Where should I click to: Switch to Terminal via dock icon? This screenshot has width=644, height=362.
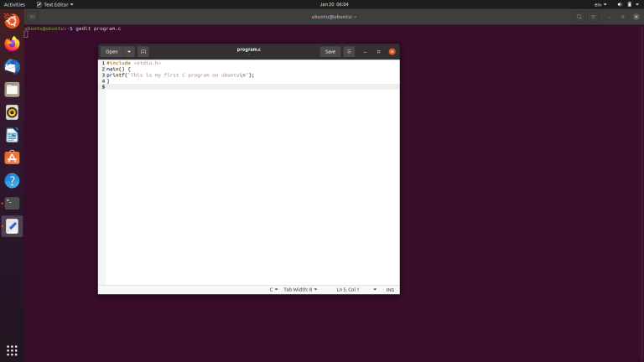pyautogui.click(x=12, y=203)
